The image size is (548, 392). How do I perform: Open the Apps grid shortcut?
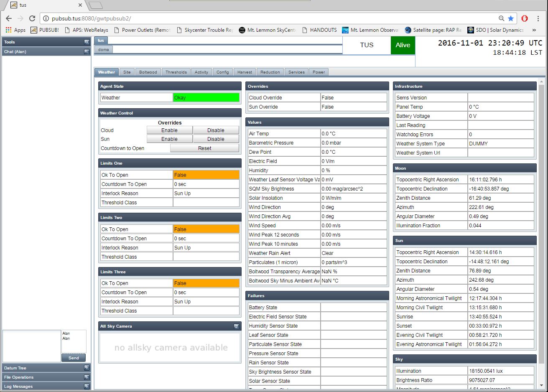15,30
